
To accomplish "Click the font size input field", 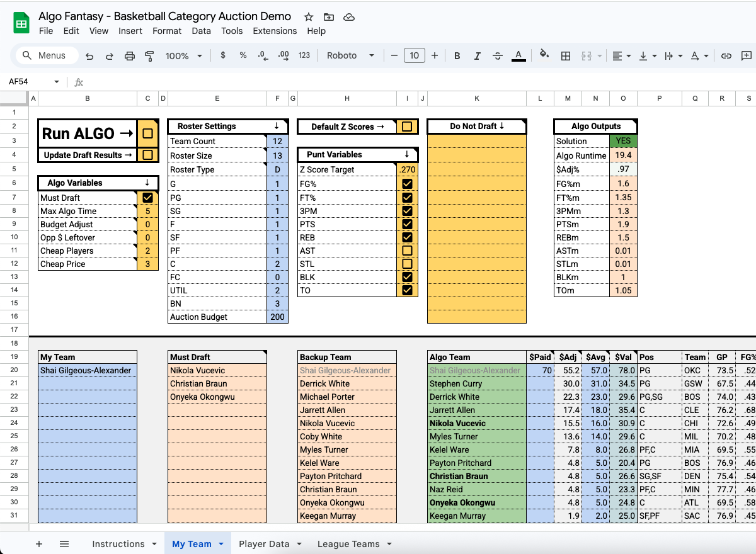I will pos(414,56).
